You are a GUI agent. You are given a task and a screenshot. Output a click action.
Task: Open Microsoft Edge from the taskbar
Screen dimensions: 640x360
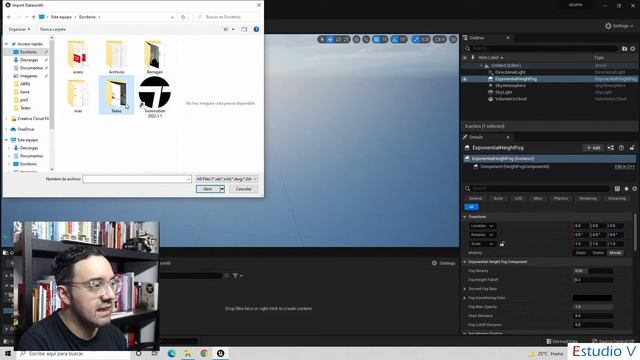tap(171, 353)
